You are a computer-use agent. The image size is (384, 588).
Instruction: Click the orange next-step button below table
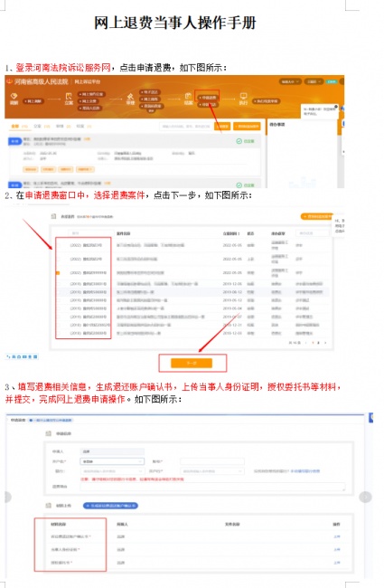(192, 363)
